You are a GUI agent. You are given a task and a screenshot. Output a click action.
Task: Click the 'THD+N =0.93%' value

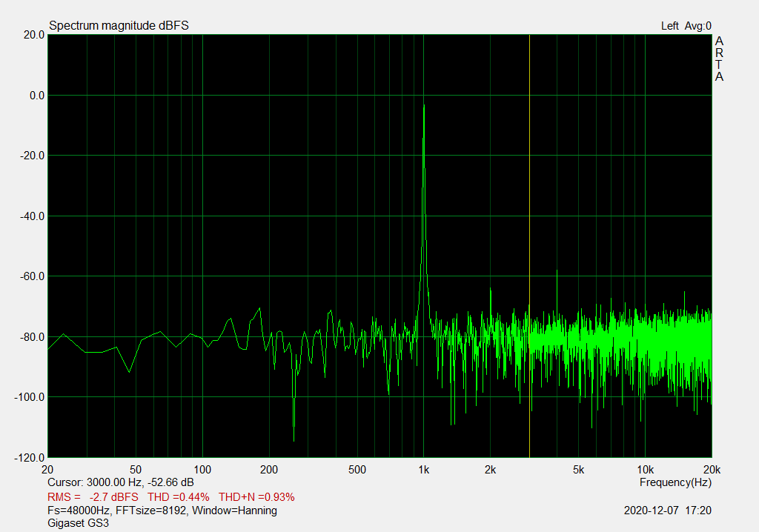pyautogui.click(x=256, y=497)
